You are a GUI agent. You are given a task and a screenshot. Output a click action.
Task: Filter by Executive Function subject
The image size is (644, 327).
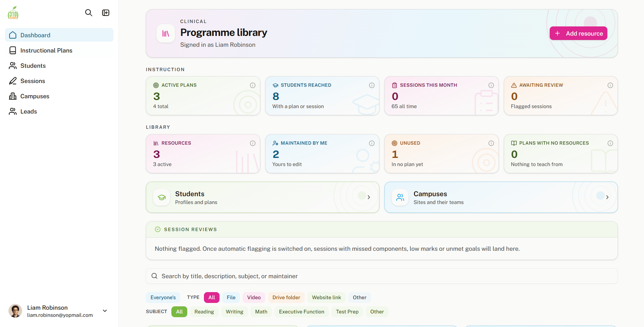pyautogui.click(x=302, y=312)
